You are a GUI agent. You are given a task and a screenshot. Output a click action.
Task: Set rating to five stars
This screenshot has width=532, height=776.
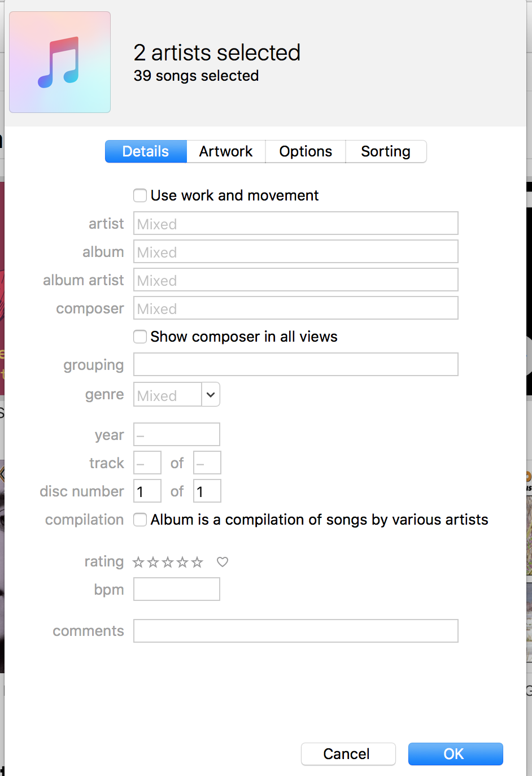click(197, 562)
